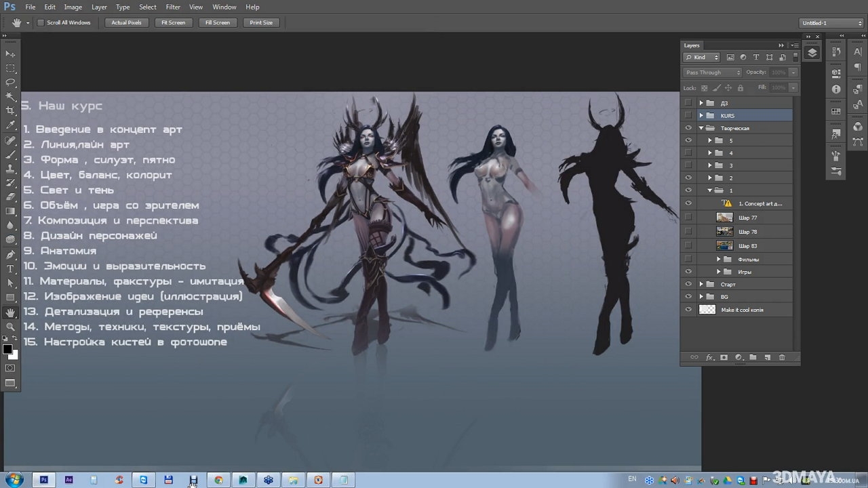The height and width of the screenshot is (488, 868).
Task: Open the layer style fx menu
Action: (x=710, y=357)
